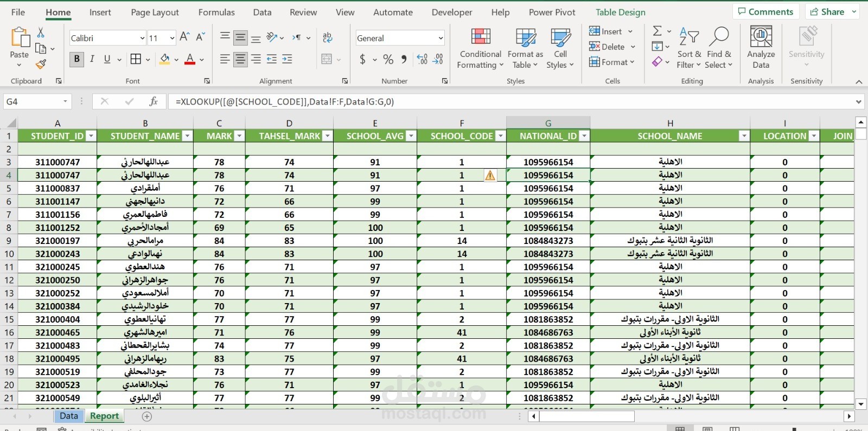Click the Name Box showing G4
868x431 pixels.
coord(33,101)
